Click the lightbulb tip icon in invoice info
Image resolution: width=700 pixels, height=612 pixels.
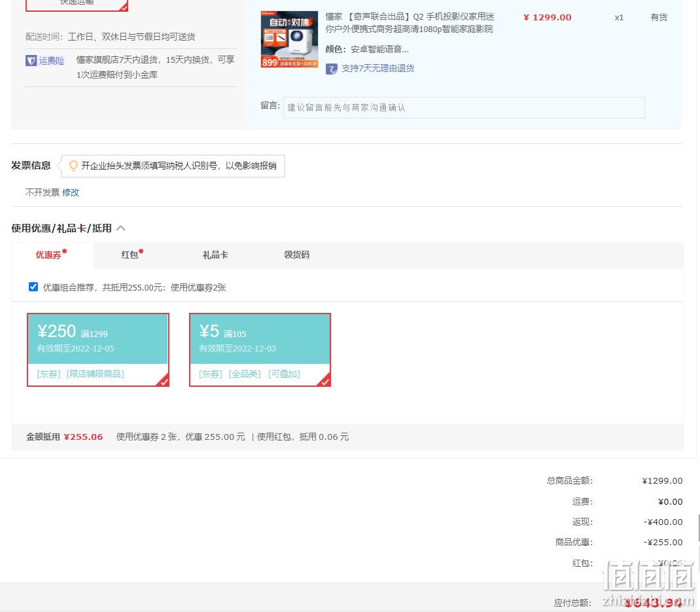click(x=73, y=166)
